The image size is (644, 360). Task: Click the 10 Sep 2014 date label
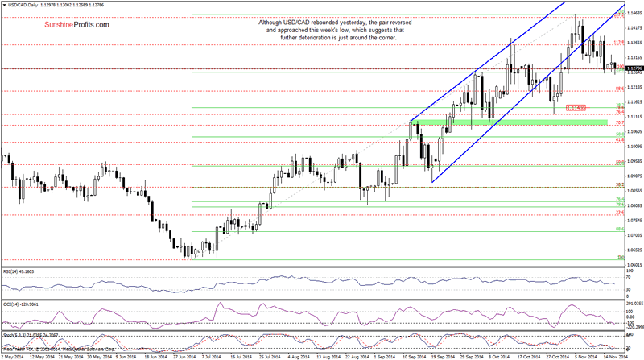pos(414,357)
